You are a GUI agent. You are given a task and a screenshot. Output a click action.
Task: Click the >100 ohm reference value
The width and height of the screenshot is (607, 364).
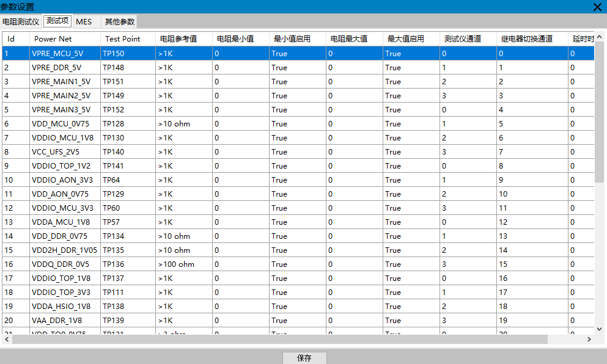click(x=184, y=264)
